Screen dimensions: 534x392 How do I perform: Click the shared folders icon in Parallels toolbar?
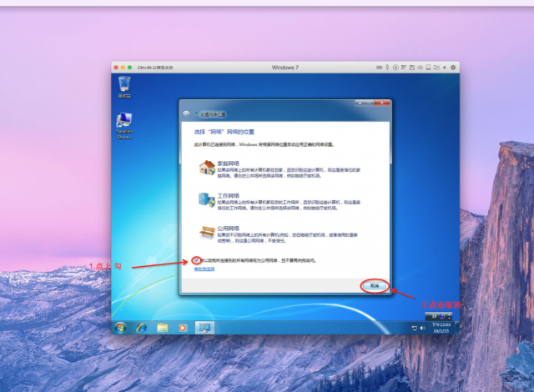pyautogui.click(x=436, y=68)
